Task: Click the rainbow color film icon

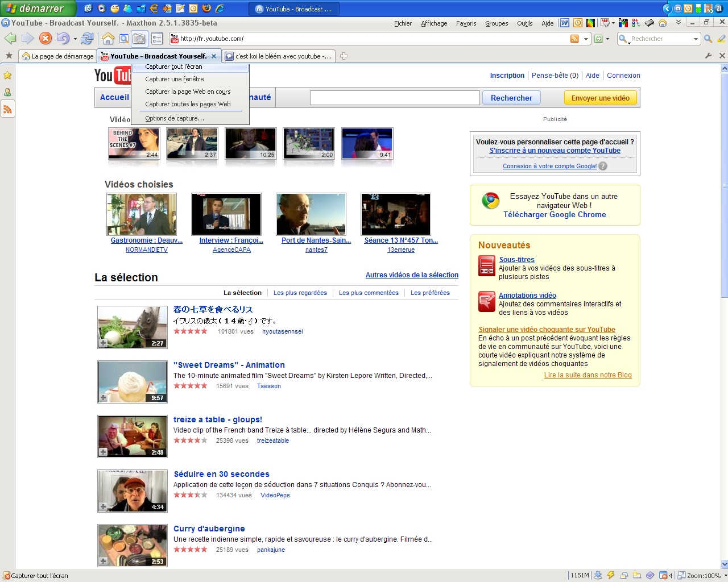Action: coord(591,23)
